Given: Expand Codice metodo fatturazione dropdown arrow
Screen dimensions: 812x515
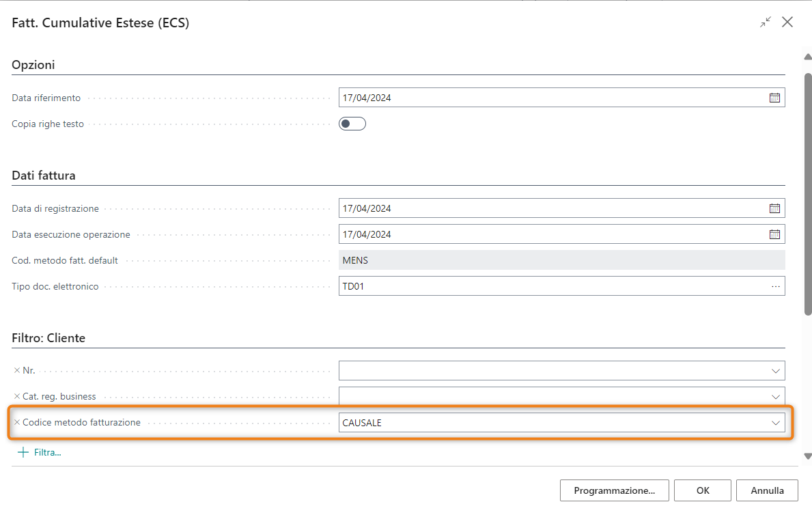Looking at the screenshot, I should [775, 423].
